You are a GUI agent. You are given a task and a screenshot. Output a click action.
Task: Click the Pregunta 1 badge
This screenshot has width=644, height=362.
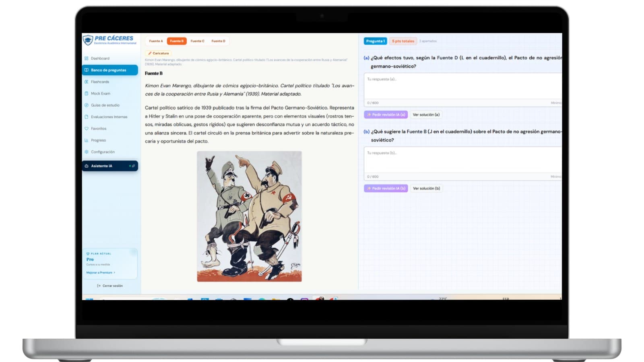pyautogui.click(x=376, y=41)
